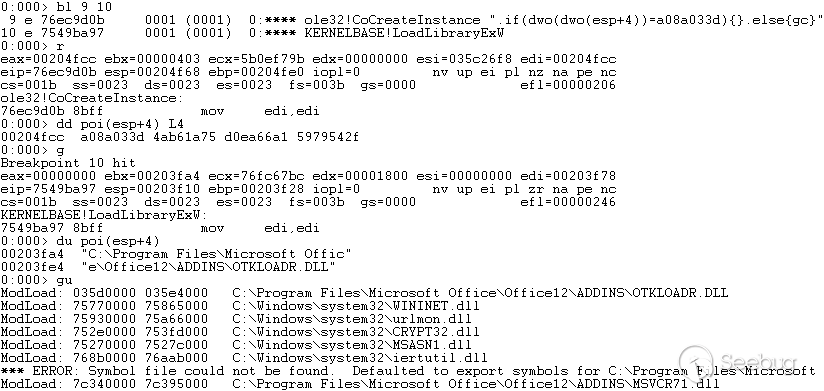Click the ModLoad line for CRYPT32.dll

tap(240, 332)
